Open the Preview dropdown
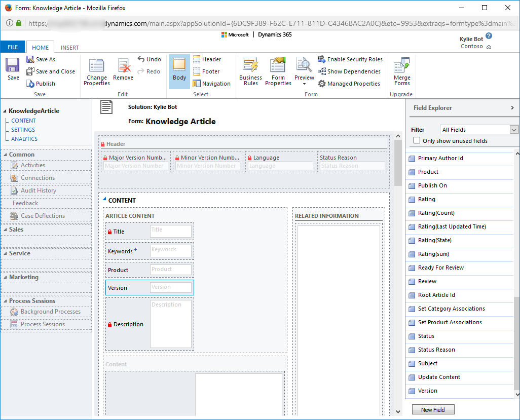Image resolution: width=520 pixels, height=420 pixels. [x=304, y=84]
